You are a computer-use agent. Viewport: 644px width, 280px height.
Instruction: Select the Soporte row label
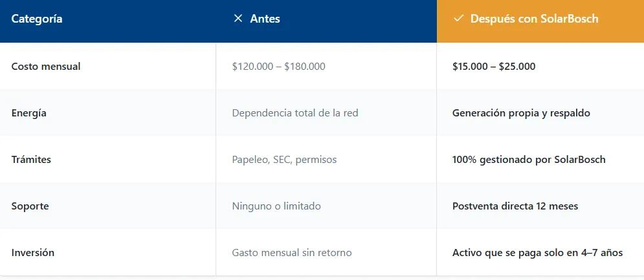(30, 206)
